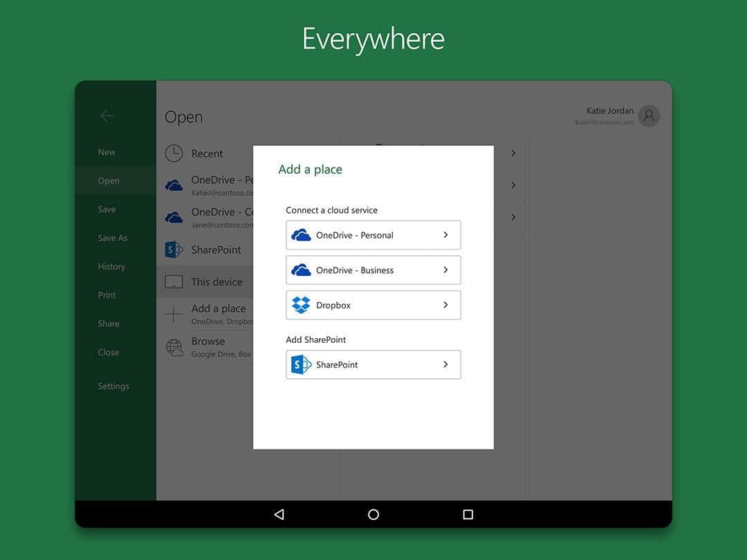Select Save As in sidebar
This screenshot has width=747, height=560.
[x=113, y=238]
